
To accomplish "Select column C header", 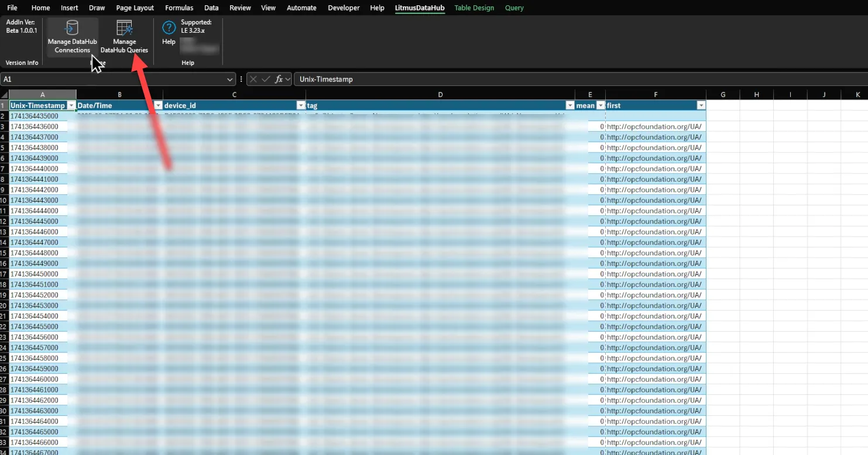I will tap(234, 95).
